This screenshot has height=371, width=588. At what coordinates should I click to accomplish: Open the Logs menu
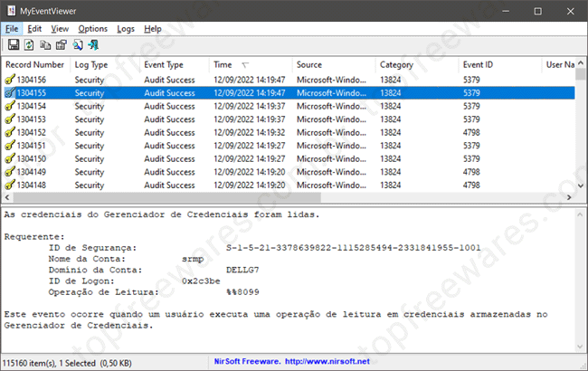click(x=126, y=28)
